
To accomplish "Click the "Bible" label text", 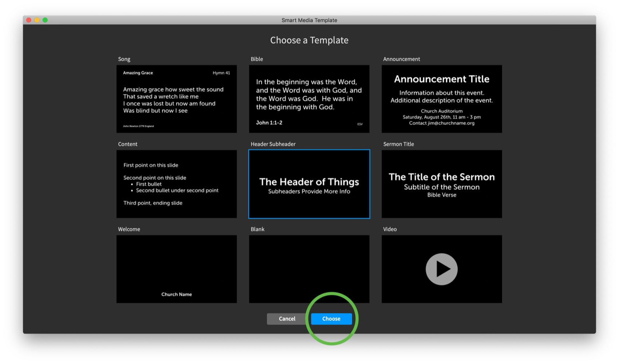I will pos(257,59).
